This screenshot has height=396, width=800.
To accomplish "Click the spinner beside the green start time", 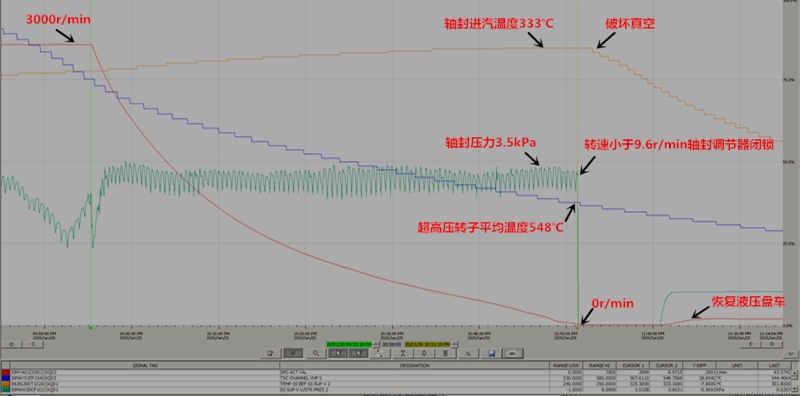I will [376, 344].
